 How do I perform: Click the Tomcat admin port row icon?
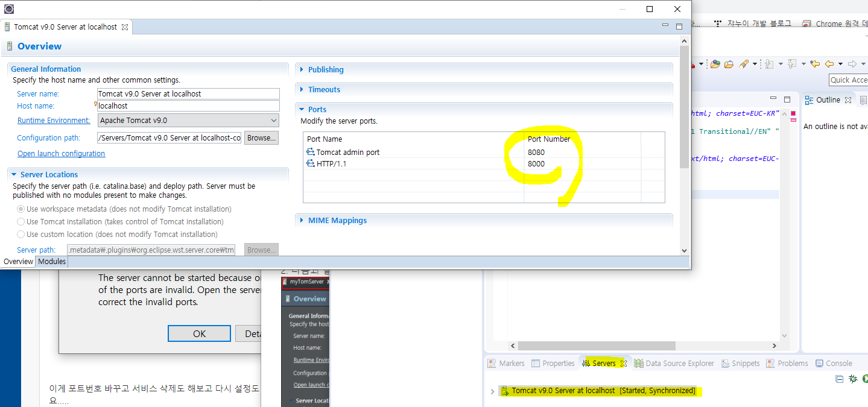(x=311, y=153)
